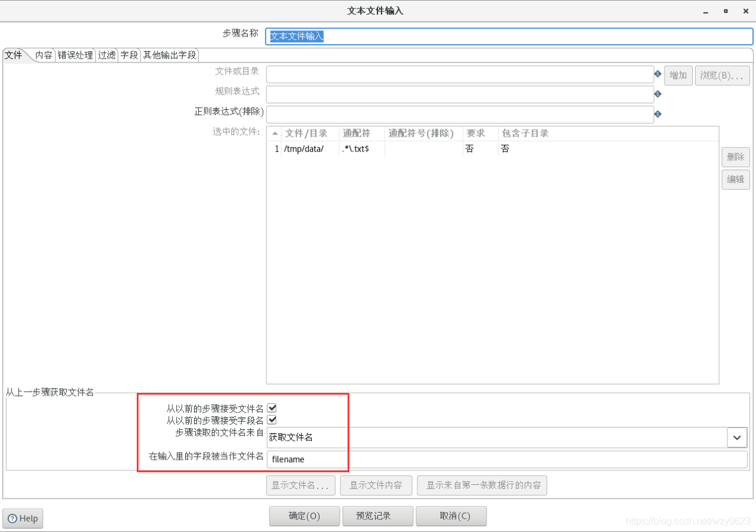The width and height of the screenshot is (756, 532).
Task: Click variable icon beside 正则表达式(排除) field
Action: pos(657,114)
